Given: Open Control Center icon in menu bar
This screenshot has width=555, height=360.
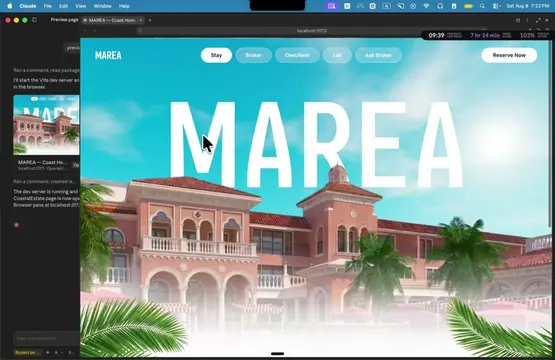Looking at the screenshot, I should [x=496, y=6].
